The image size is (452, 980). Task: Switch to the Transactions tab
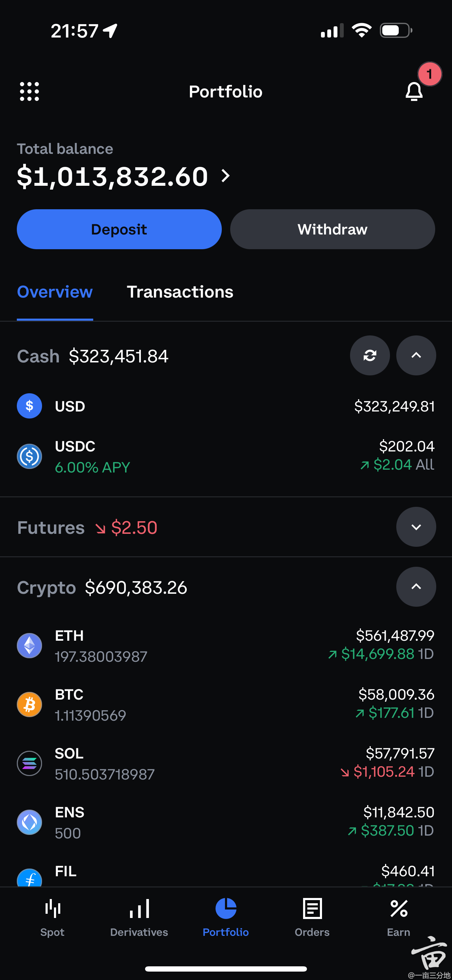point(180,292)
